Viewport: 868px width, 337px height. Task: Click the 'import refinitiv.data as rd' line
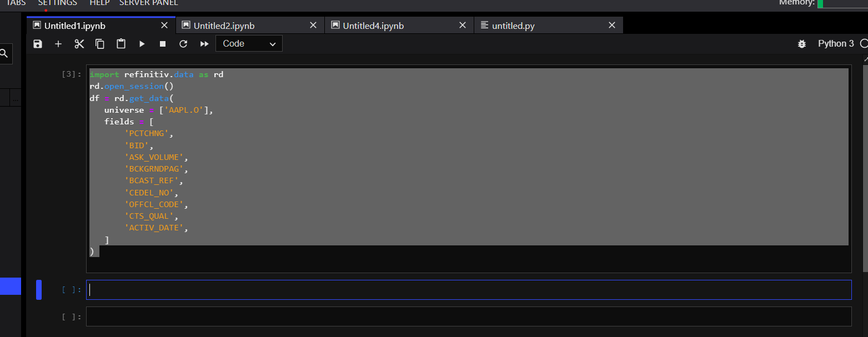pyautogui.click(x=157, y=74)
